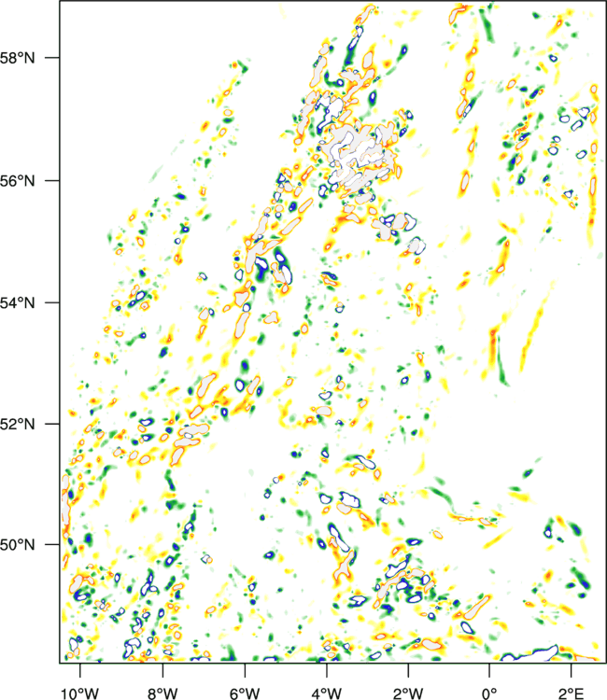Click the 58°N axis tick mark
The width and height of the screenshot is (607, 700).
(x=52, y=58)
